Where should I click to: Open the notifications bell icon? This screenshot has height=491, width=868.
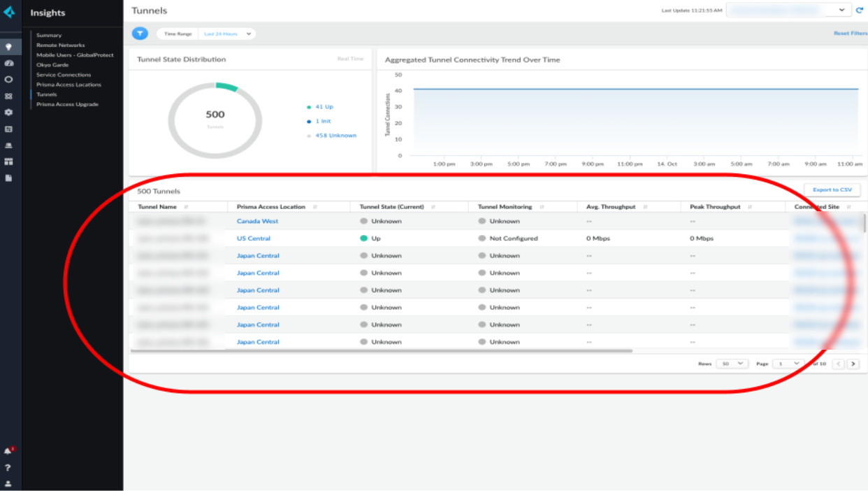pyautogui.click(x=8, y=451)
